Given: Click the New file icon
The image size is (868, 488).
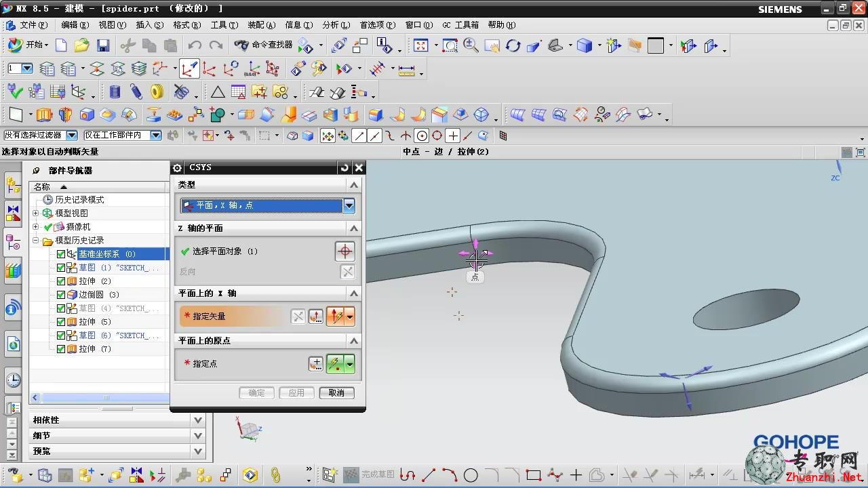Looking at the screenshot, I should pyautogui.click(x=61, y=45).
